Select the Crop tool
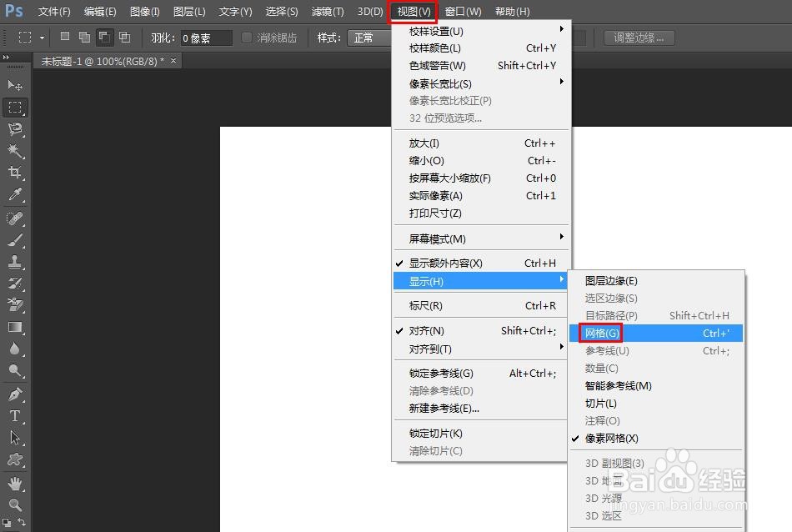This screenshot has height=532, width=792. coord(15,173)
